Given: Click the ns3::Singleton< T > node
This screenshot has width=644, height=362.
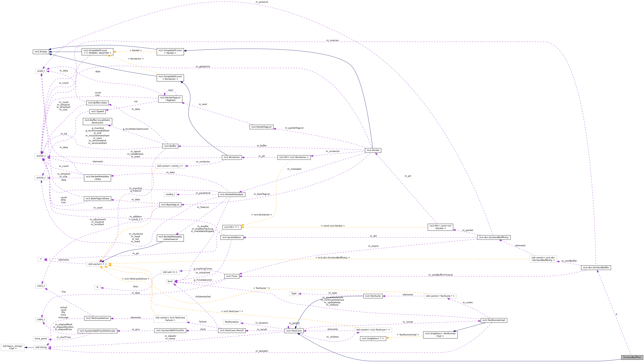Looking at the screenshot, I should point(373,339).
